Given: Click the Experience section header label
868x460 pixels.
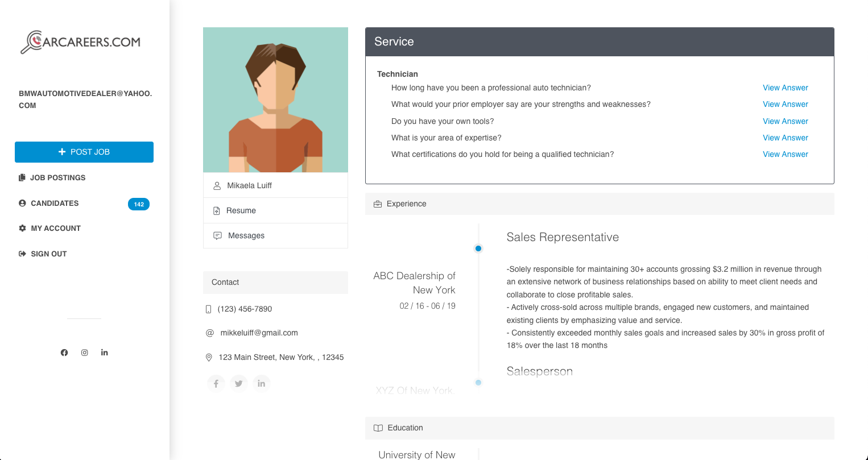Looking at the screenshot, I should pyautogui.click(x=406, y=204).
